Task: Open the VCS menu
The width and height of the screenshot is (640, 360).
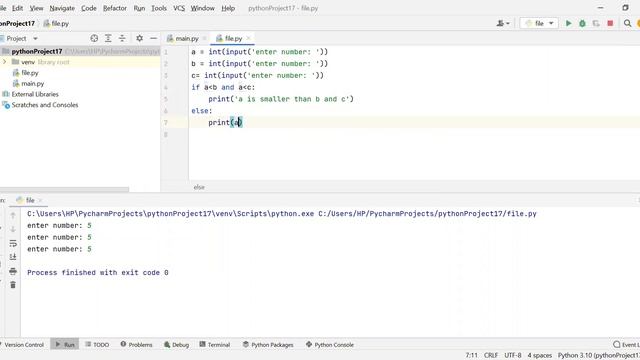Action: [x=179, y=8]
